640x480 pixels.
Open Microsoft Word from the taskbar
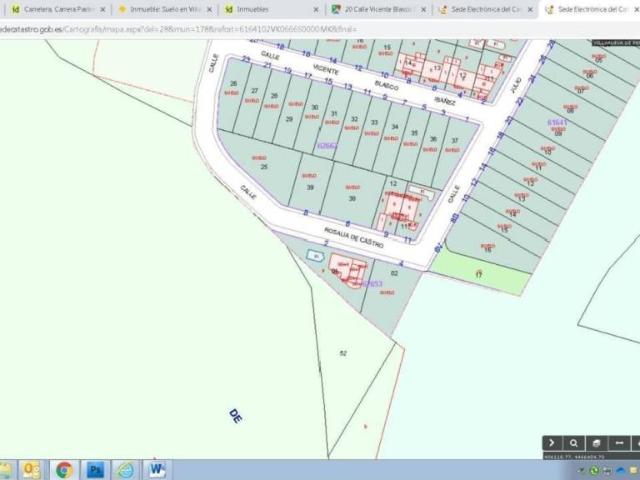[x=157, y=469]
